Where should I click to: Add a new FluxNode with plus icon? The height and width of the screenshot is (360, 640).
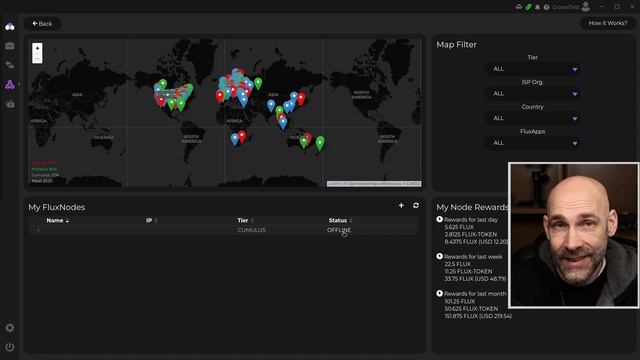point(401,205)
